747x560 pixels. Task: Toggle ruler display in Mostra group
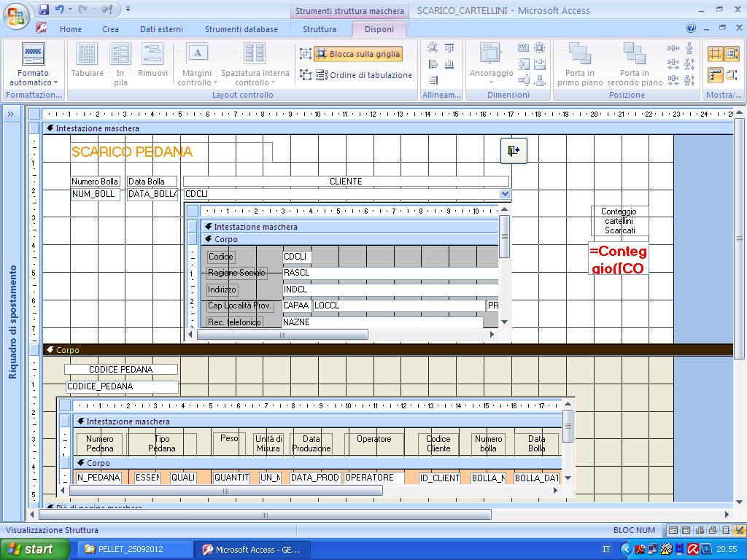(x=715, y=75)
